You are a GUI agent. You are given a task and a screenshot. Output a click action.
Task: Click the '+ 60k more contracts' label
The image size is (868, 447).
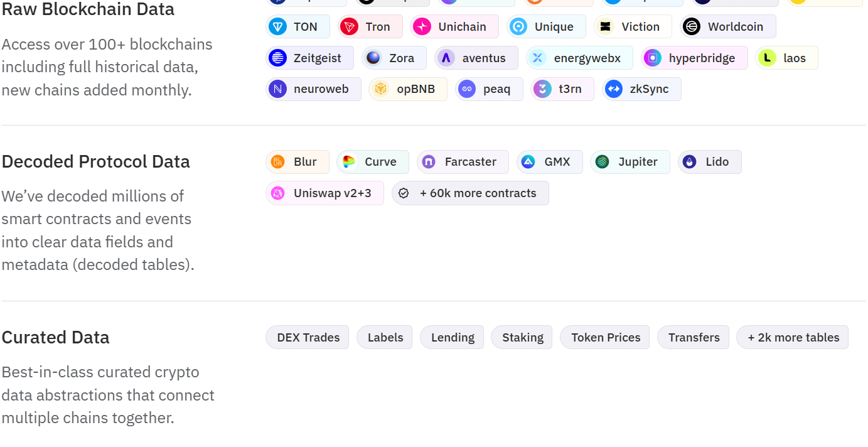click(x=478, y=193)
